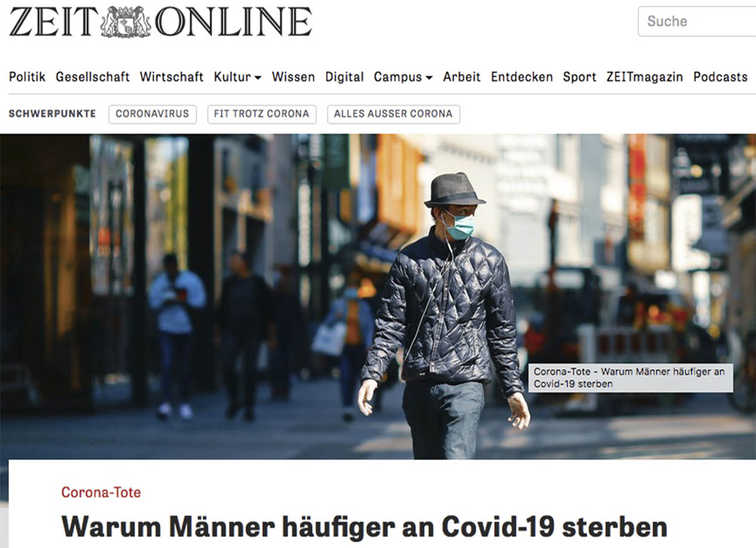Expand the Campus dropdown menu

(x=403, y=77)
